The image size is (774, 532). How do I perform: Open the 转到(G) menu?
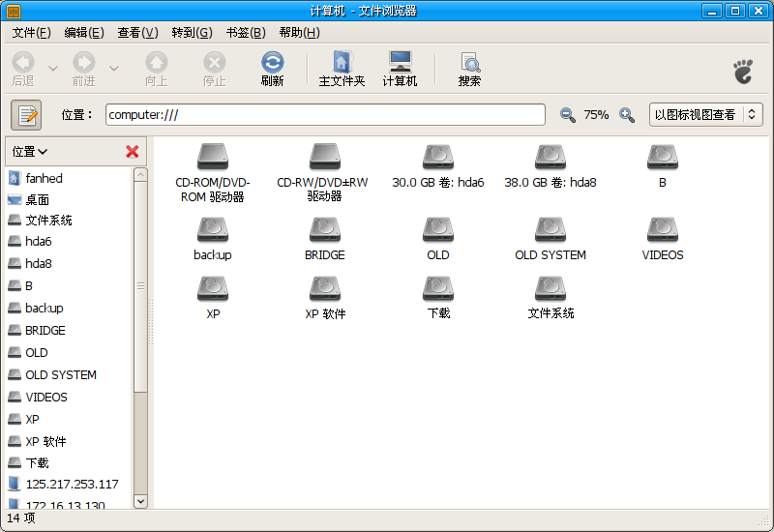(192, 33)
